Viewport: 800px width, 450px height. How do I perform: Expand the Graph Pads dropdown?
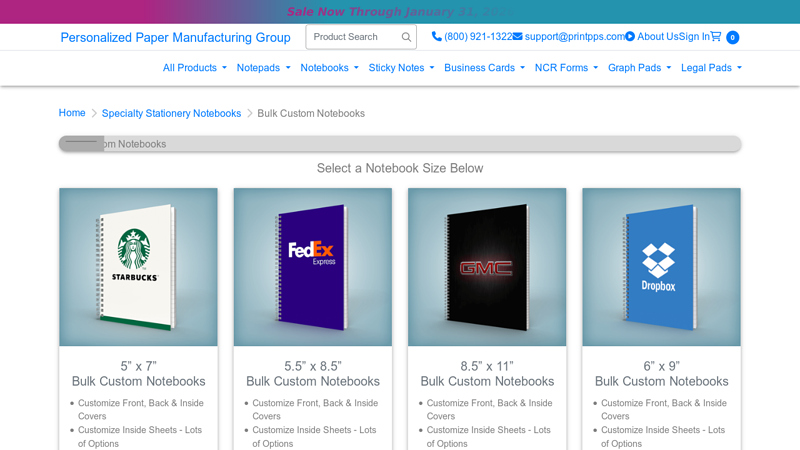[639, 67]
